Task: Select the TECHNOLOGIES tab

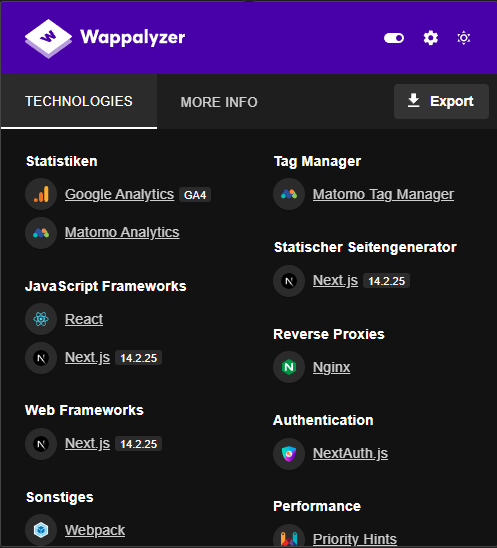Action: (x=79, y=101)
